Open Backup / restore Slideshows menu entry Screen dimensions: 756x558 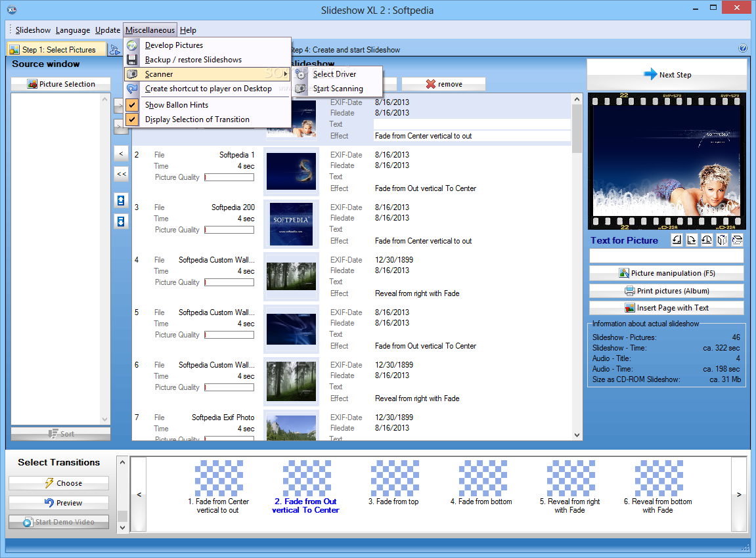193,60
